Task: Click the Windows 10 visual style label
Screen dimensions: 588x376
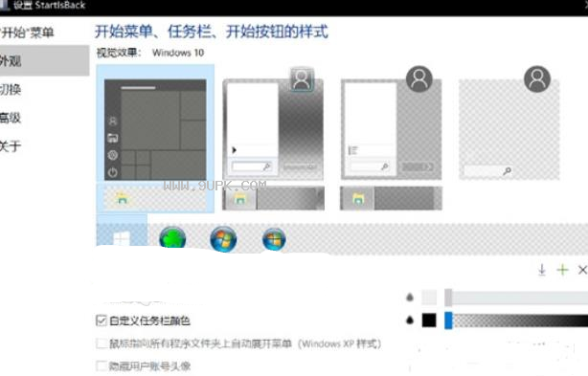Action: pyautogui.click(x=178, y=53)
